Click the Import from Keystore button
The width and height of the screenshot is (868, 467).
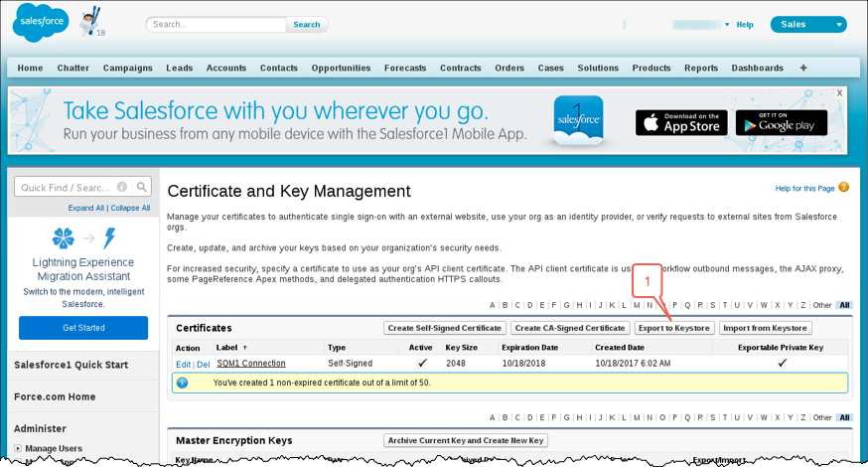tap(765, 328)
